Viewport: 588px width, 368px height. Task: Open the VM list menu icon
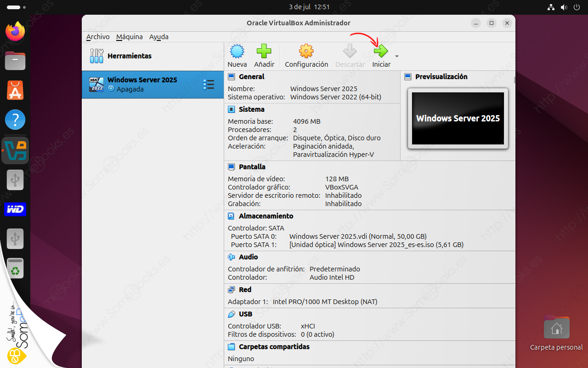point(209,84)
